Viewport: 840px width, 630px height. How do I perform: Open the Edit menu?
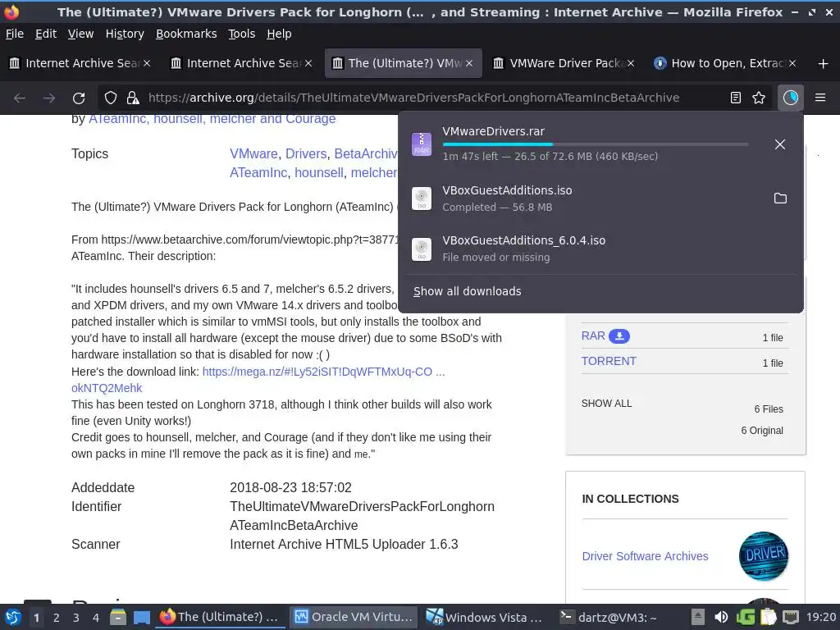pos(46,34)
